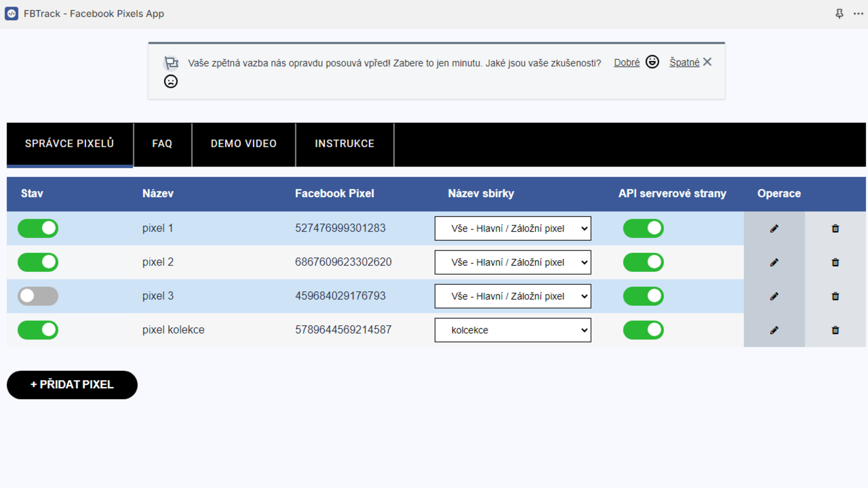This screenshot has width=868, height=488.
Task: Click the name 'pixel 3'
Action: [x=157, y=296]
